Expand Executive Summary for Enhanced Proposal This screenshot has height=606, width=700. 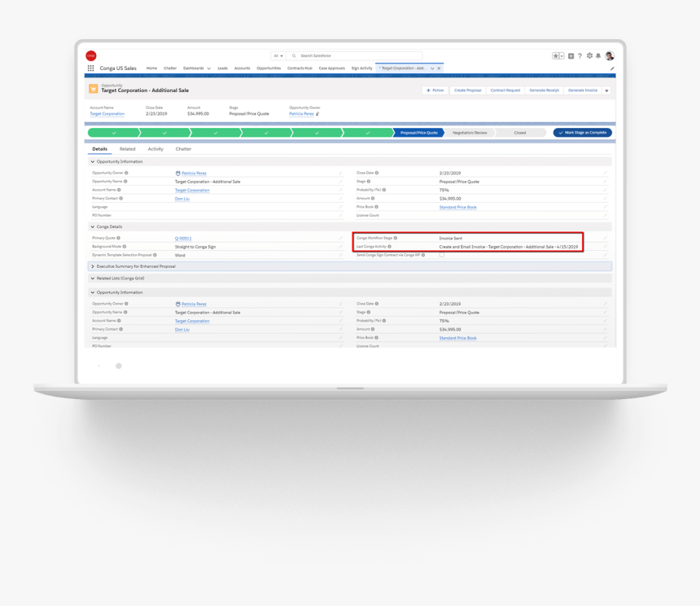93,266
